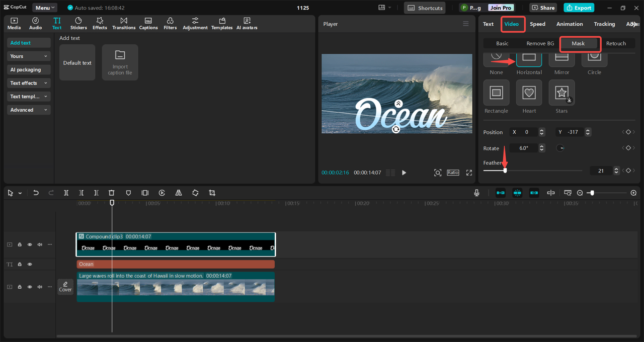Viewport: 644px width, 342px height.
Task: Click the Export button
Action: 579,8
